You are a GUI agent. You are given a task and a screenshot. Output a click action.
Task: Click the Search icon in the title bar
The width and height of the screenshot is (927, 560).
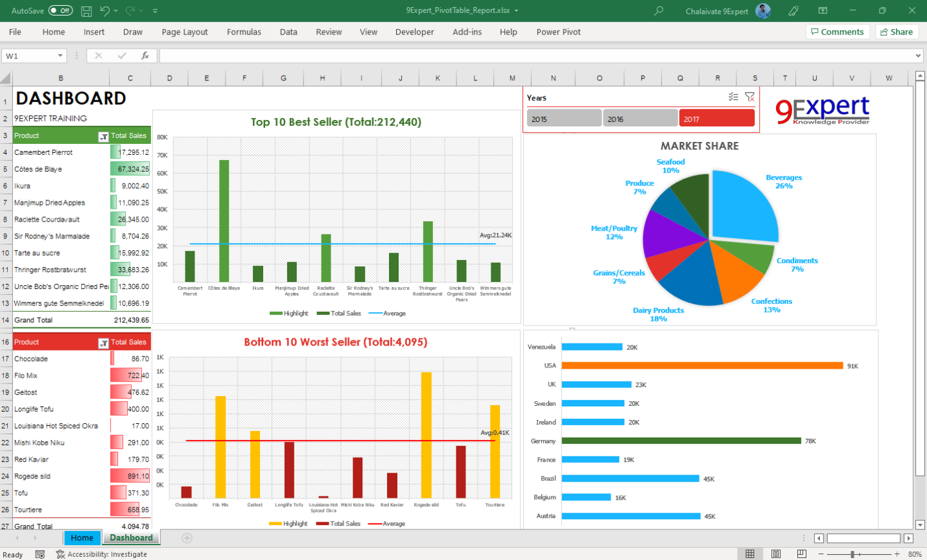(658, 10)
